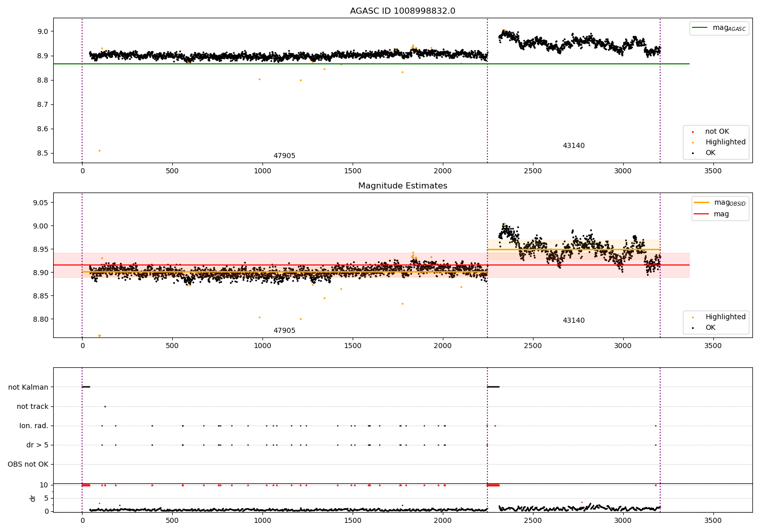Screen dimensions: 760x532
Task: Click the '8.5' y-tick of top plot
Action: (43, 154)
